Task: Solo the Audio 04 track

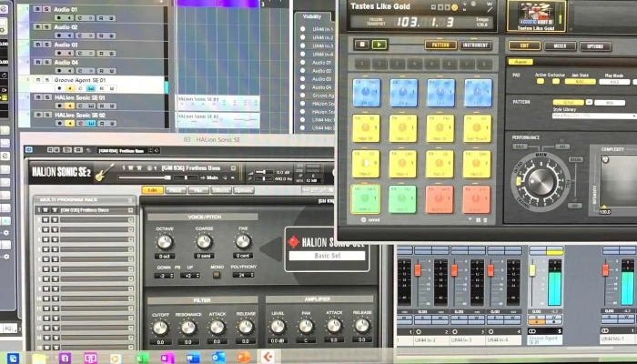Action: [46, 62]
